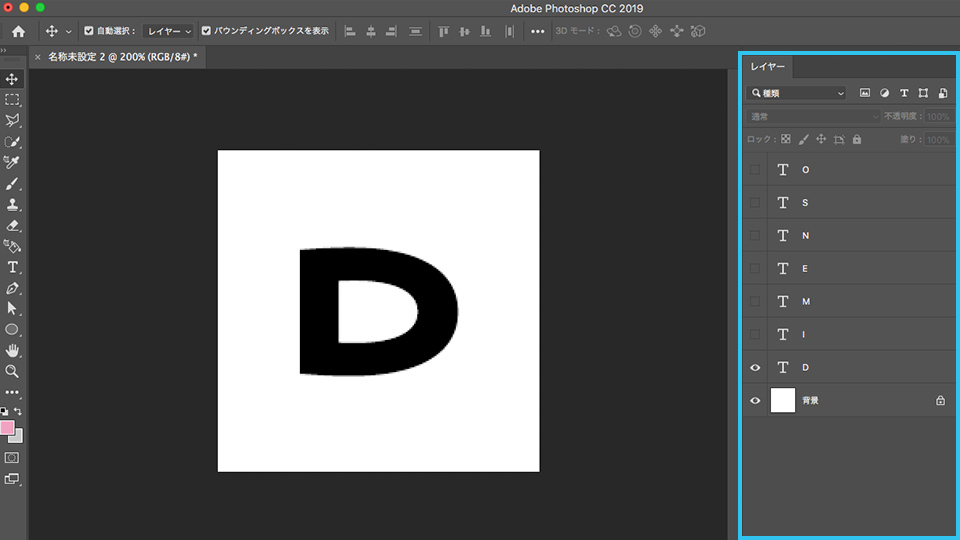Viewport: 960px width, 540px height.
Task: Open more align options ellipsis
Action: 537,31
